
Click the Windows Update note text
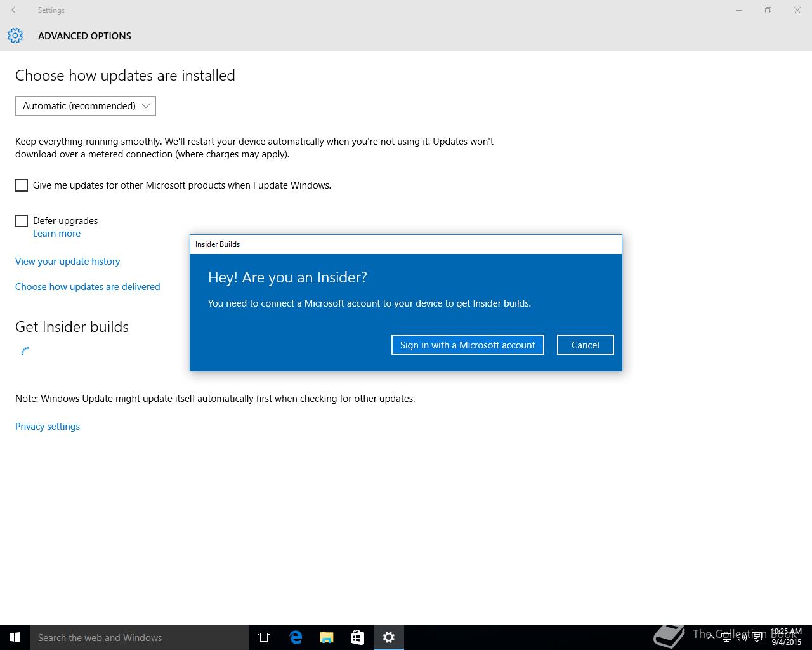(x=215, y=399)
